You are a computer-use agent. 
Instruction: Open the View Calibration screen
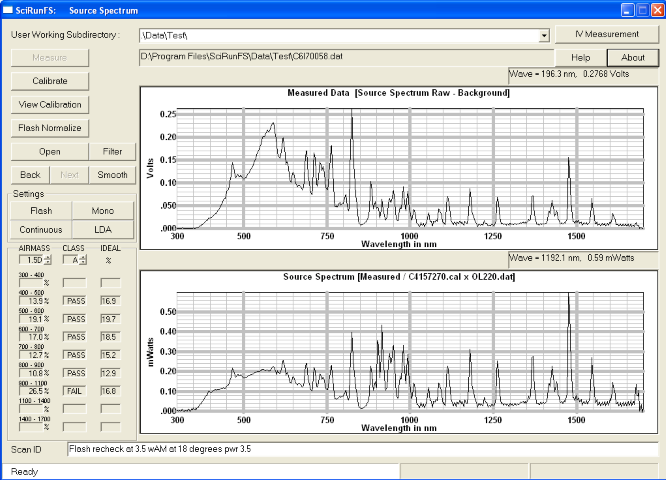point(50,104)
